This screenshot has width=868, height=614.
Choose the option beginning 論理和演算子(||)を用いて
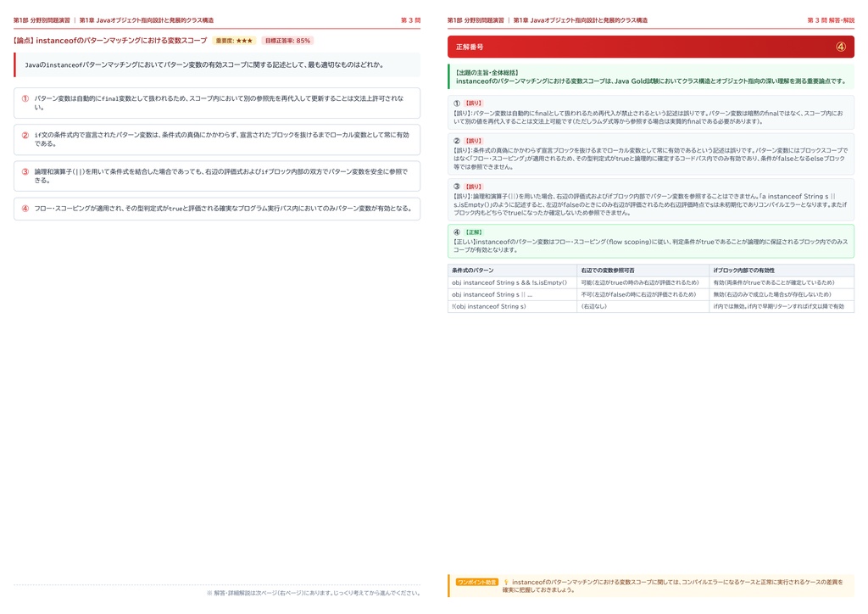coord(217,176)
